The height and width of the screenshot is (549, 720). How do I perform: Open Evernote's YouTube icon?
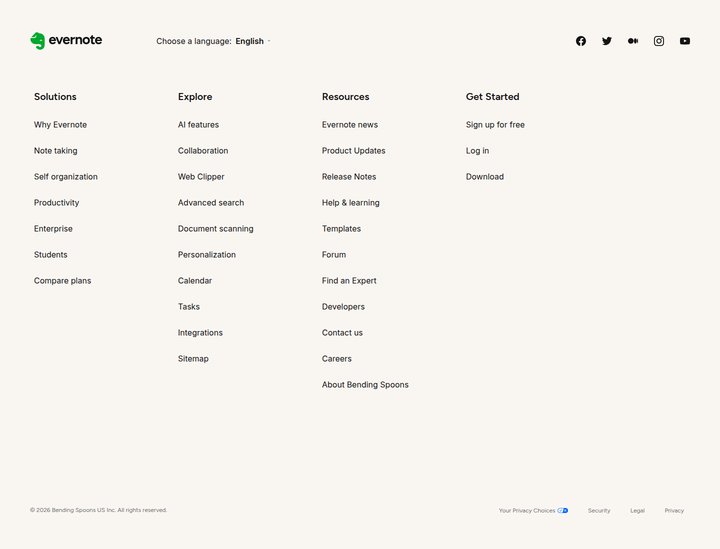685,41
